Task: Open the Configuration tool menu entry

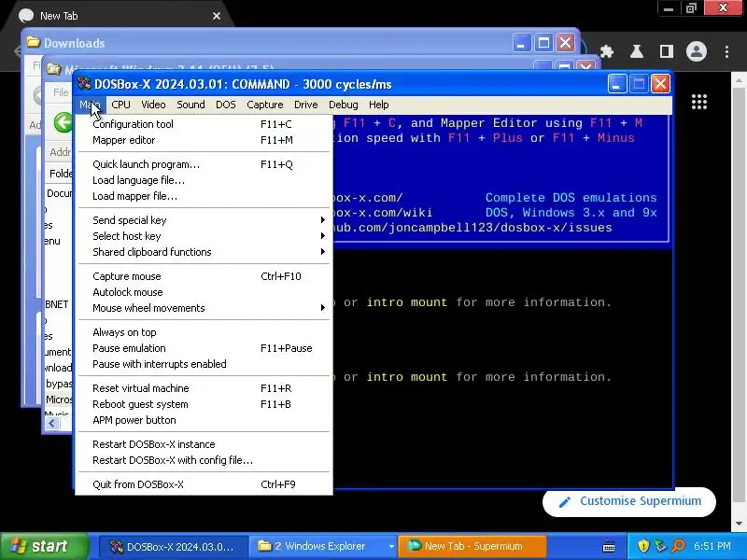Action: click(204, 124)
